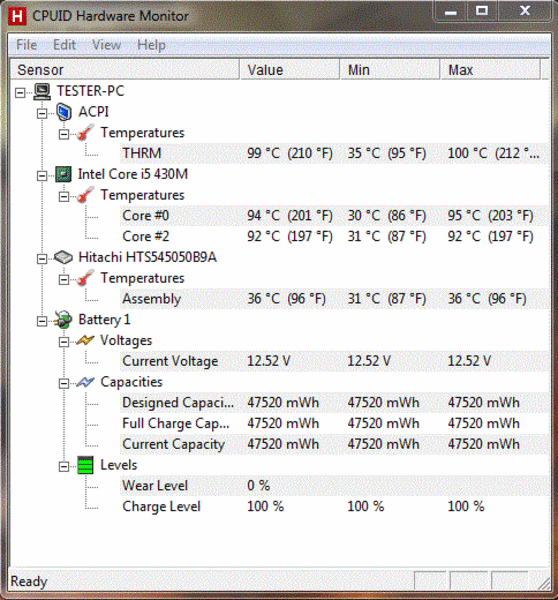Click the Sensor column header
This screenshot has width=558, height=600.
125,70
